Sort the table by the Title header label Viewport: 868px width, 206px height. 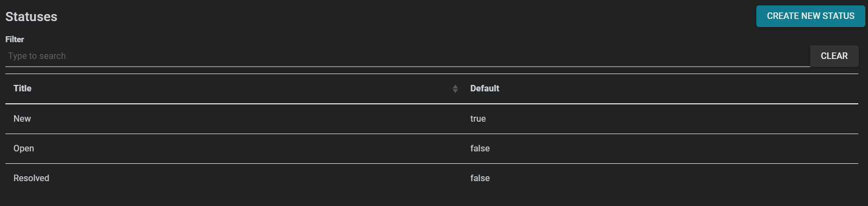click(22, 89)
